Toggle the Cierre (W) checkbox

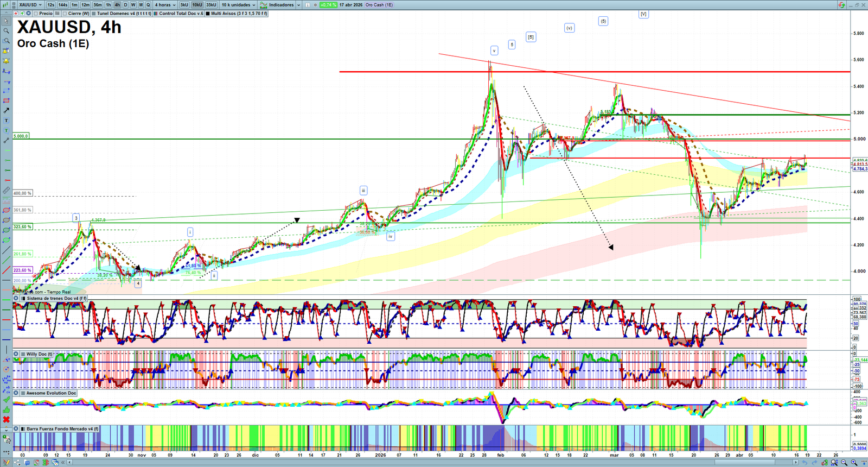(x=65, y=14)
